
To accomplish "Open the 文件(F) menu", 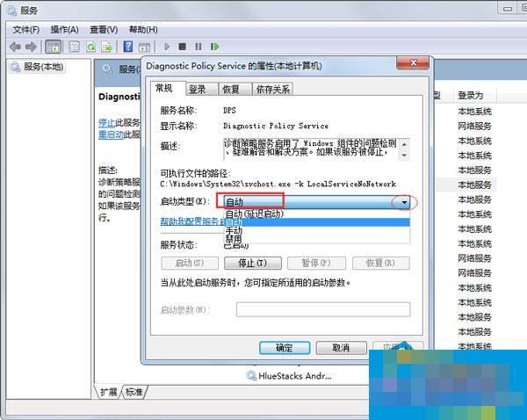I will point(25,30).
